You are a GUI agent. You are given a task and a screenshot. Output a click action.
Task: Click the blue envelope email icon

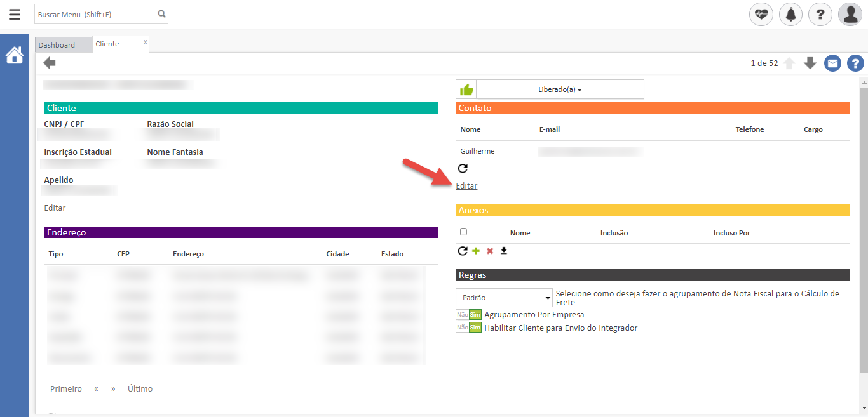tap(832, 63)
